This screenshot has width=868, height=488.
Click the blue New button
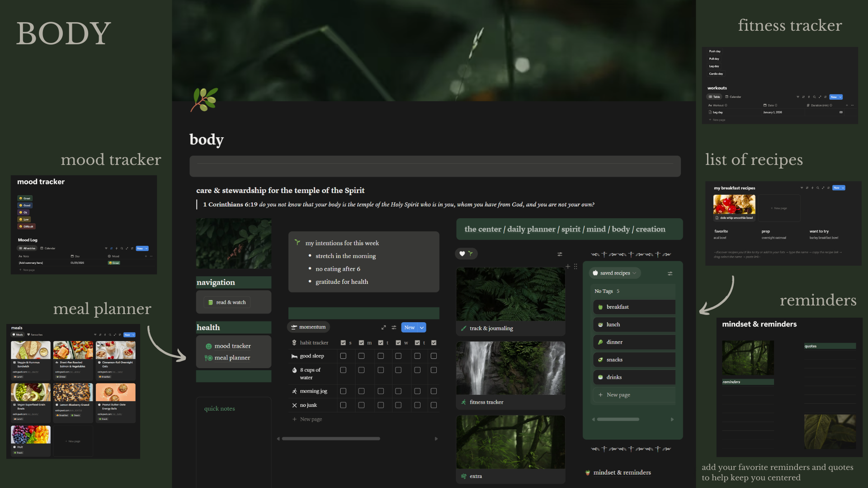pos(409,328)
